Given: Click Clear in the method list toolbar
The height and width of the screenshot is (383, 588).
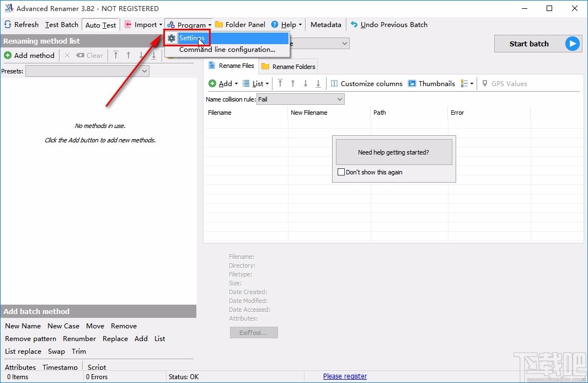Looking at the screenshot, I should coord(89,56).
